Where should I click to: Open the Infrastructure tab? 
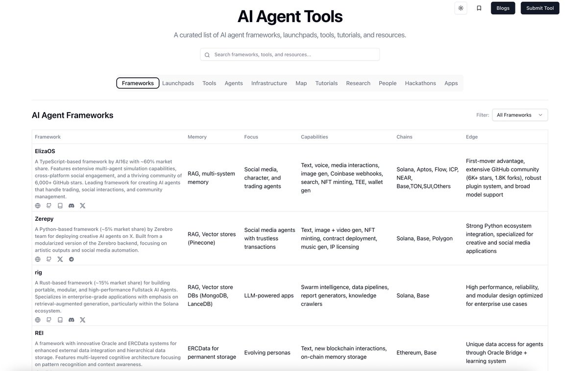pos(269,83)
